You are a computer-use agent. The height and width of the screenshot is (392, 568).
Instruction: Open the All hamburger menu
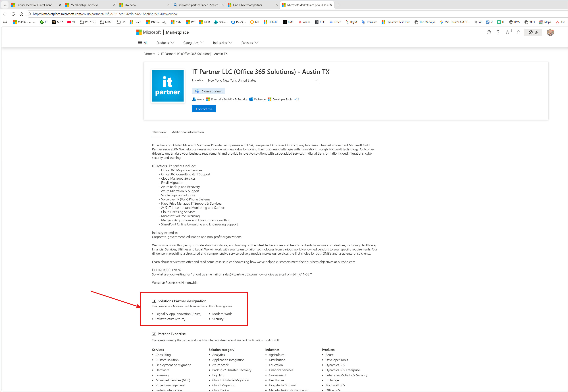(143, 43)
